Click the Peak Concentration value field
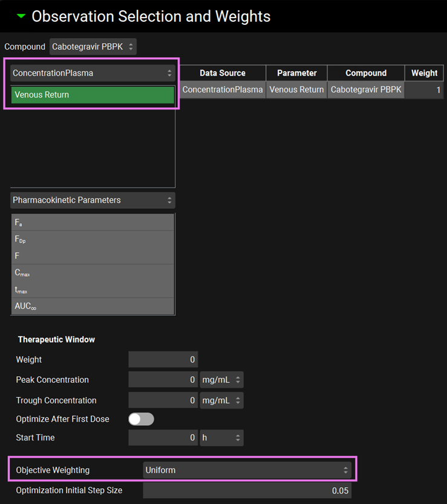The width and height of the screenshot is (447, 504). (163, 380)
